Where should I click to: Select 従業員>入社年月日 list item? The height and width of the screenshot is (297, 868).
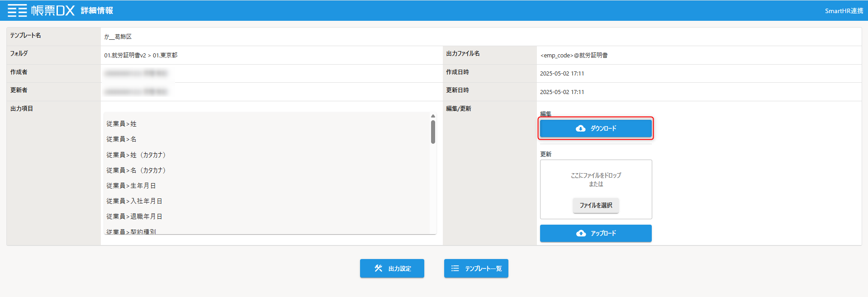click(x=134, y=201)
